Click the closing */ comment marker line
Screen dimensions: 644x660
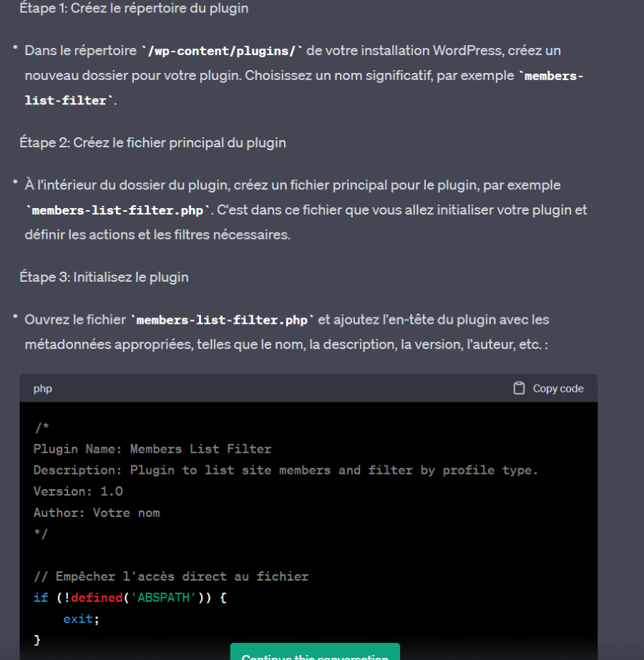point(41,534)
